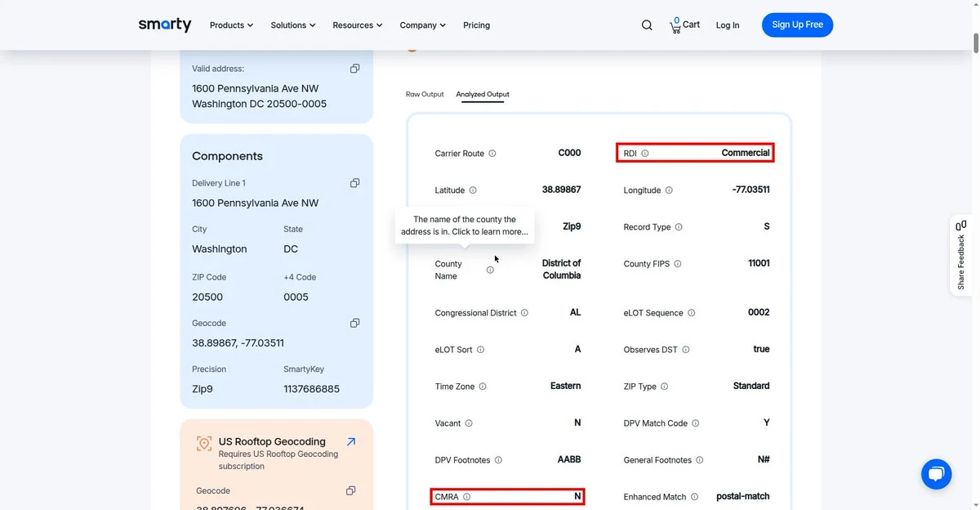Copy the valid address with copy icon
Image resolution: width=980 pixels, height=510 pixels.
[354, 69]
